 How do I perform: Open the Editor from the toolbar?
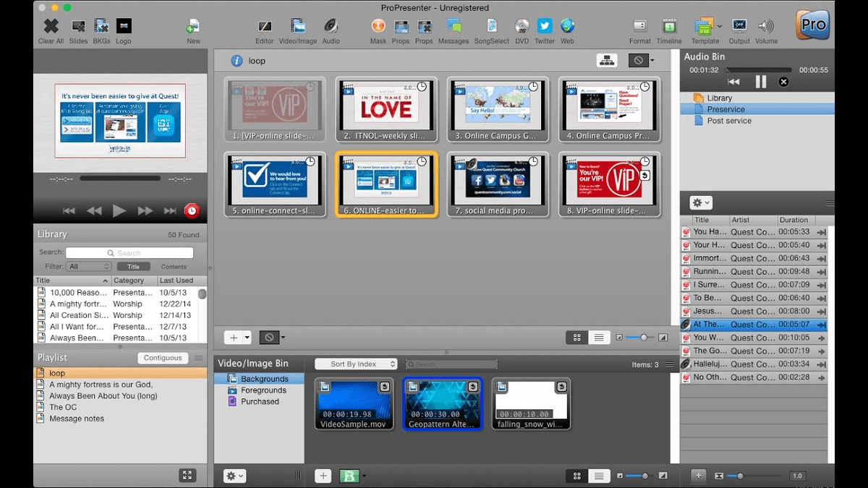tap(265, 27)
